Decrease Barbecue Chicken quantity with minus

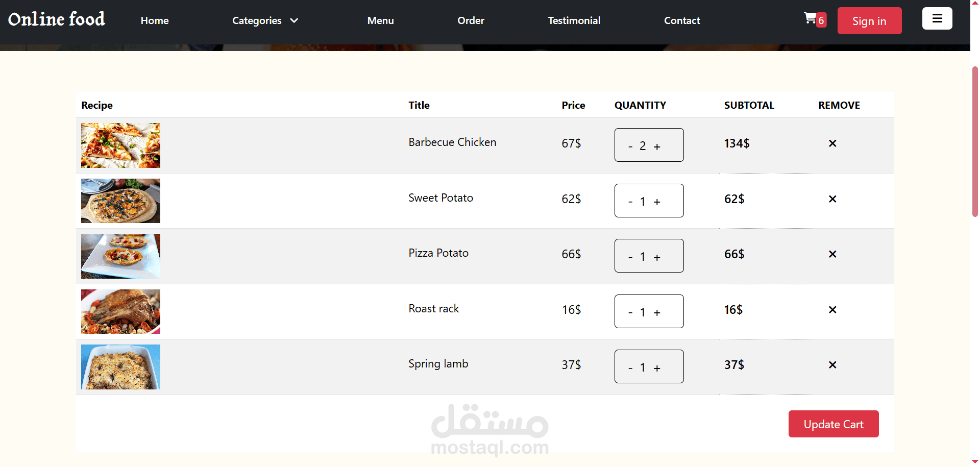click(630, 146)
